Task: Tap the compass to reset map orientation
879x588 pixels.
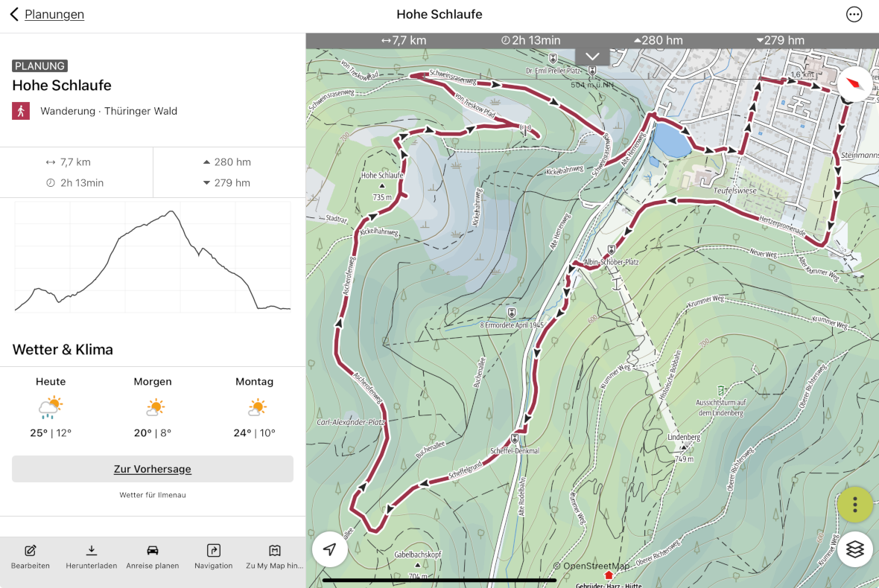Action: coord(854,83)
